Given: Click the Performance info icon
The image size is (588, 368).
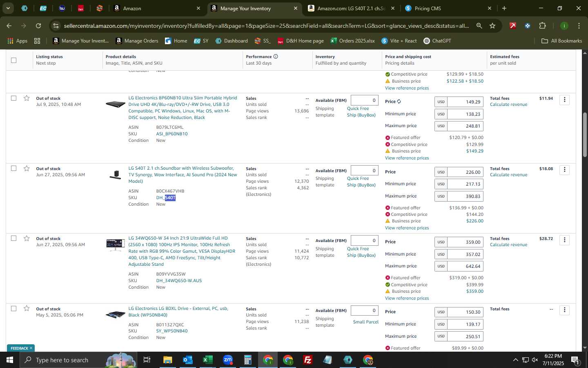Looking at the screenshot, I should click(x=276, y=56).
